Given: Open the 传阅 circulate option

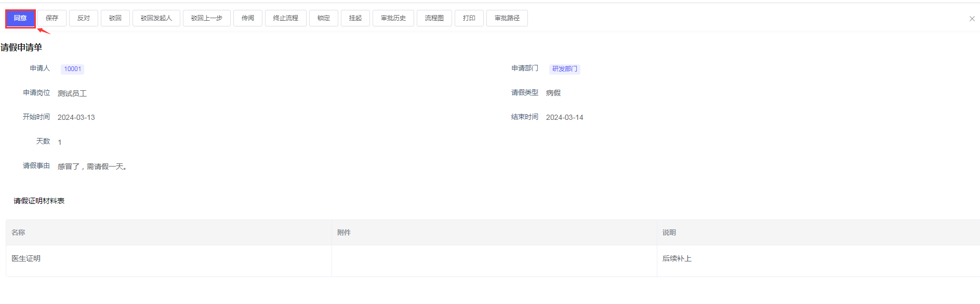Looking at the screenshot, I should [247, 18].
